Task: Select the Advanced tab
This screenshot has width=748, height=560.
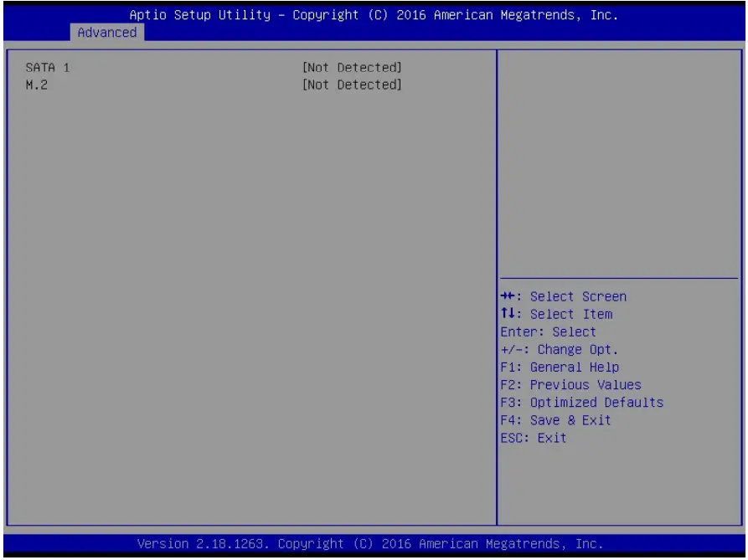Action: coord(107,33)
